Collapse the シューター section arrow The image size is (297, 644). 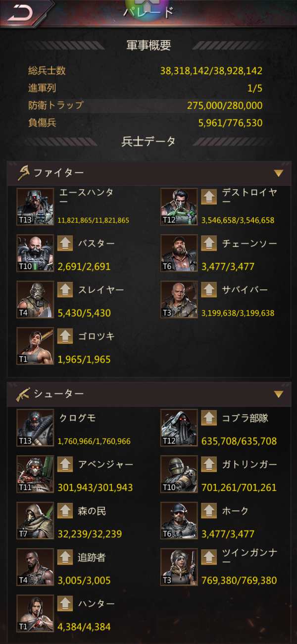pos(279,394)
